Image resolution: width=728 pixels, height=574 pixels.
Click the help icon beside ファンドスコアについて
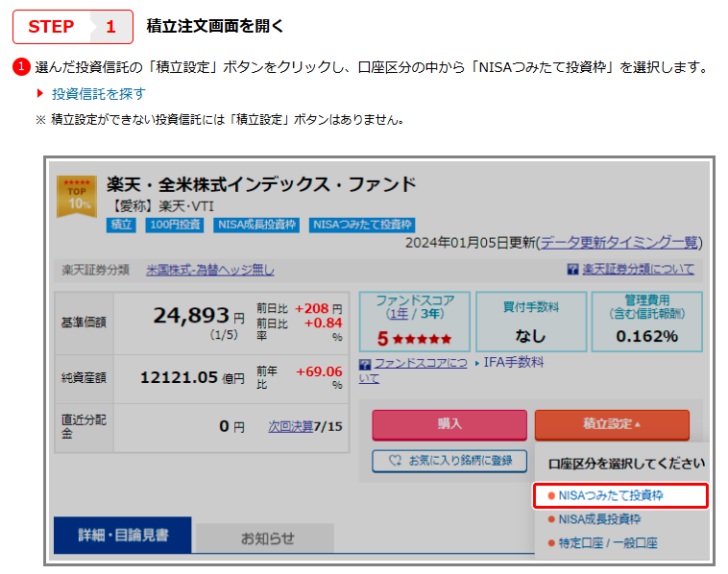click(x=365, y=364)
